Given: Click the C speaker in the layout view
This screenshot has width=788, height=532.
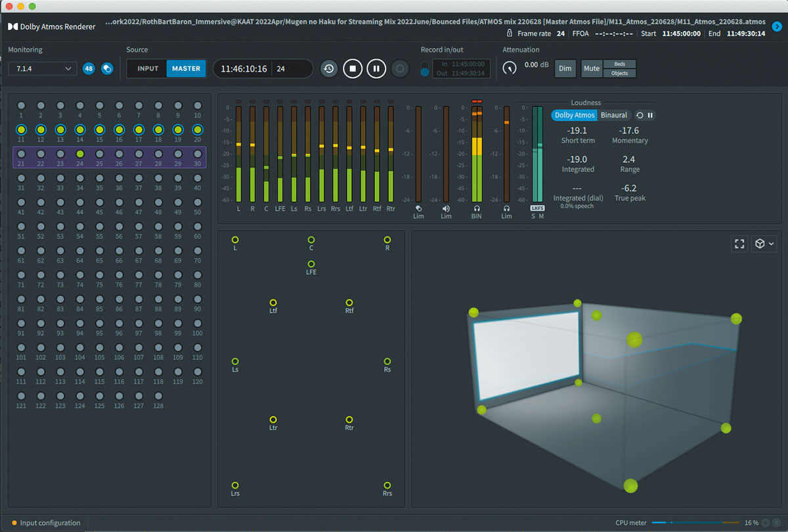Looking at the screenshot, I should [x=311, y=240].
